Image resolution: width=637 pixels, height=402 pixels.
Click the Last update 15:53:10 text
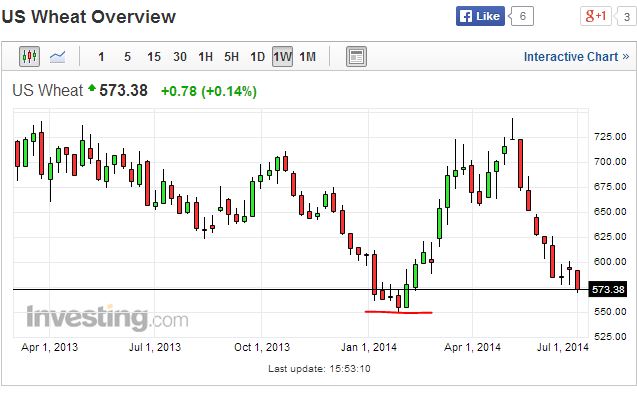(319, 369)
